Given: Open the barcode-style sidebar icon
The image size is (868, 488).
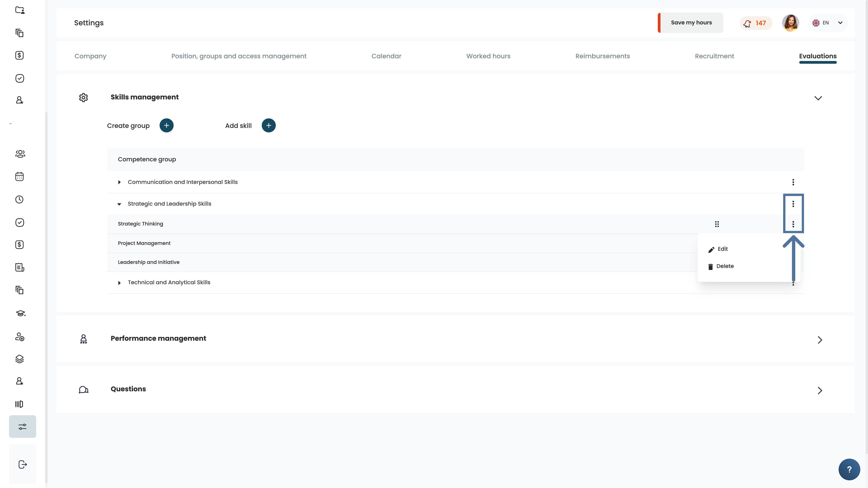Looking at the screenshot, I should point(19,404).
